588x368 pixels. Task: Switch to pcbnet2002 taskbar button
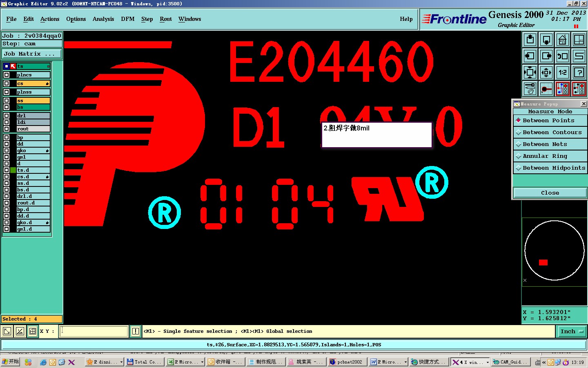[347, 362]
